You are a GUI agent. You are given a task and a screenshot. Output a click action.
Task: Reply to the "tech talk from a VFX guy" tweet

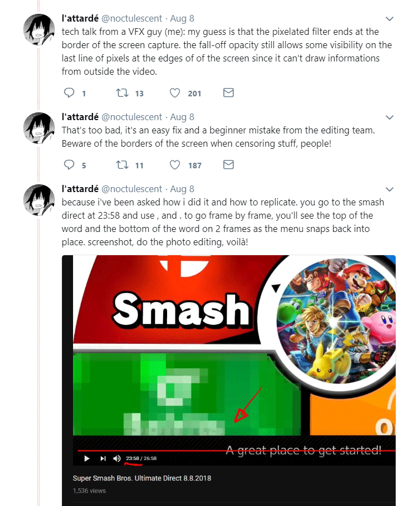coord(69,93)
